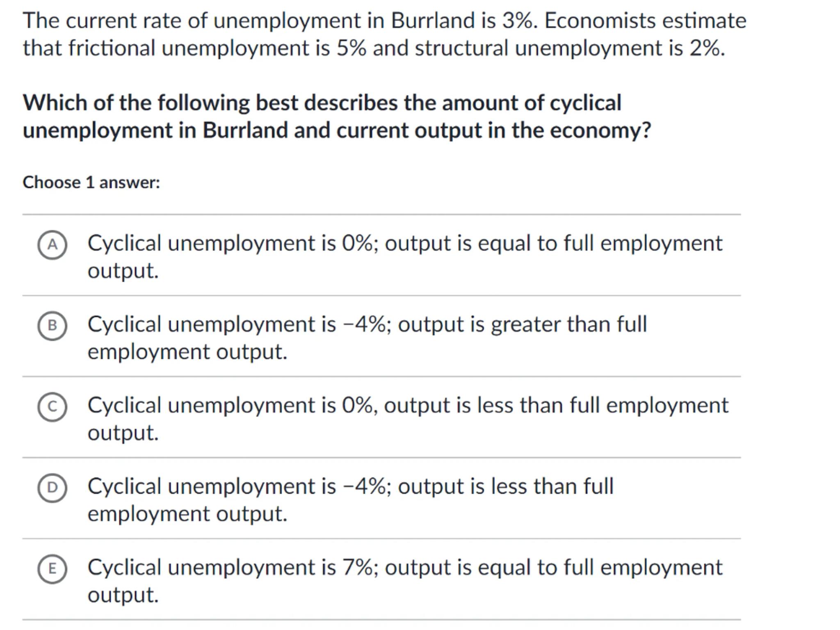
Task: Click answer text "output is equal to full employment" with 0%
Action: 553,243
